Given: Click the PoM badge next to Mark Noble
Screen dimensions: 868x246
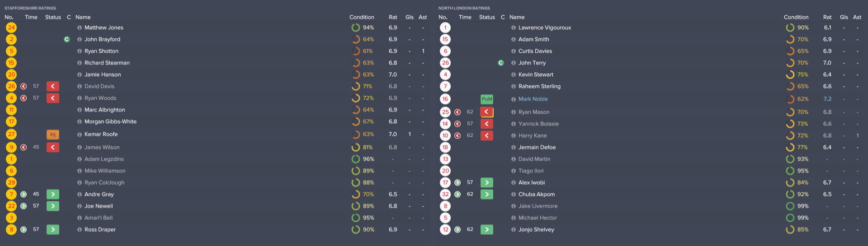Looking at the screenshot, I should click(x=487, y=99).
